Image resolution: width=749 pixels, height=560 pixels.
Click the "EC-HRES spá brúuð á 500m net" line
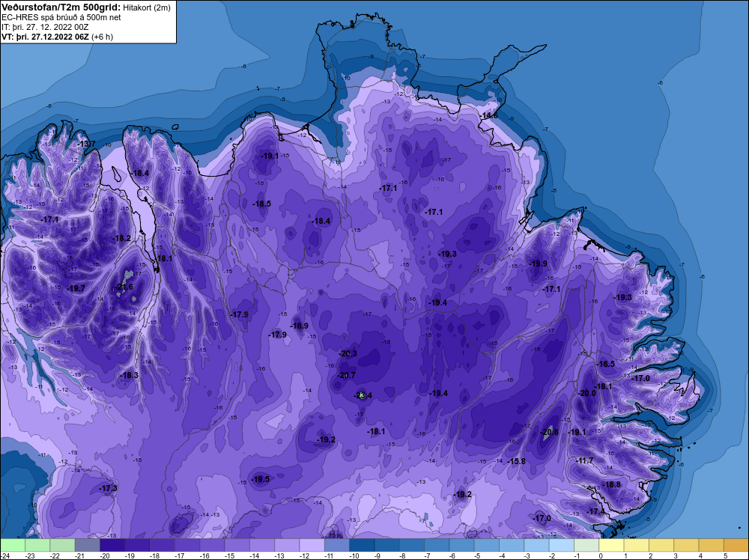(61, 17)
